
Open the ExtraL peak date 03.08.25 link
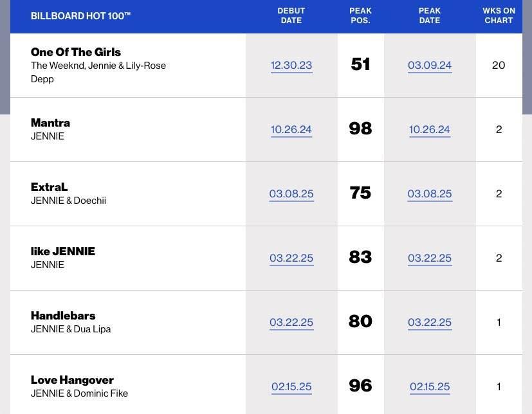pyautogui.click(x=430, y=194)
